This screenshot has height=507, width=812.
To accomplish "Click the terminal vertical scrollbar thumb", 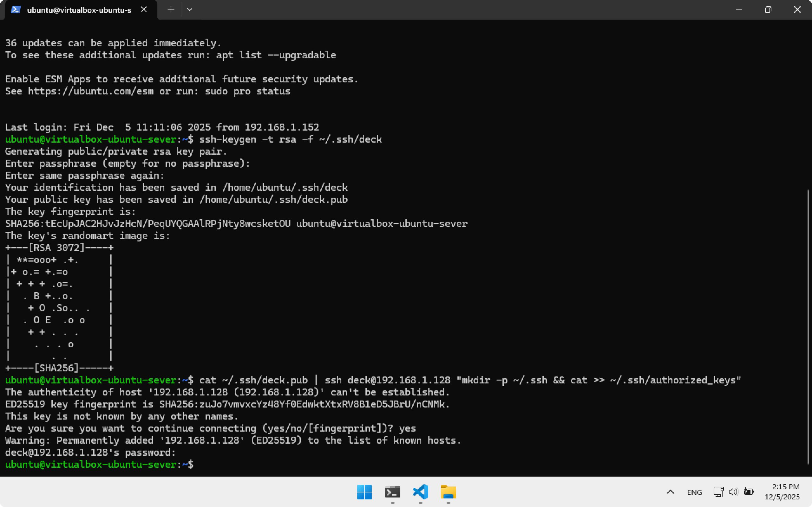I will [x=808, y=327].
